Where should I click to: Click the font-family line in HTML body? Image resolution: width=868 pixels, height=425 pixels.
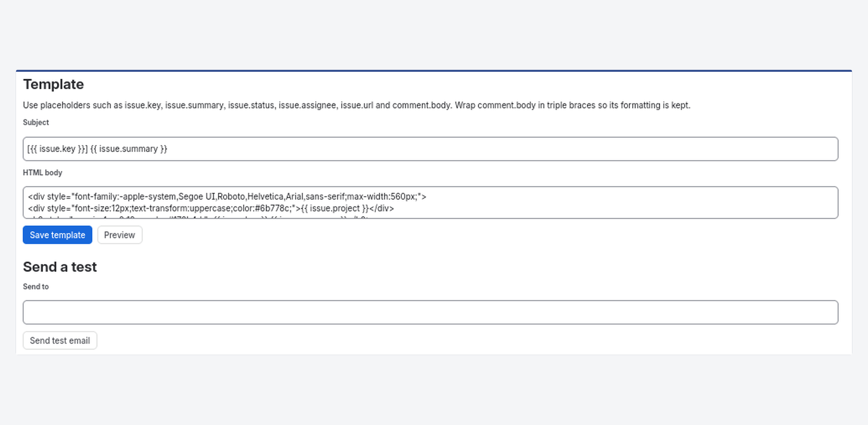[x=227, y=196]
